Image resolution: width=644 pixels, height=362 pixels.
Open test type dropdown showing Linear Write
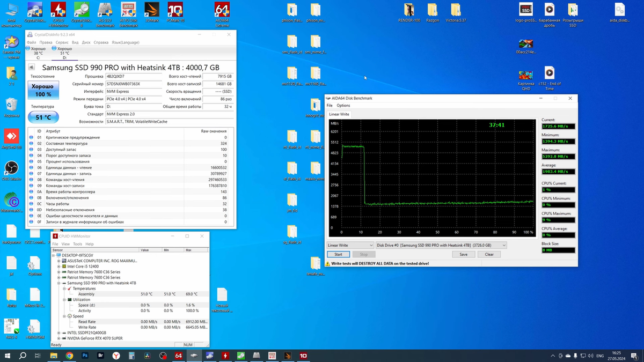(350, 245)
